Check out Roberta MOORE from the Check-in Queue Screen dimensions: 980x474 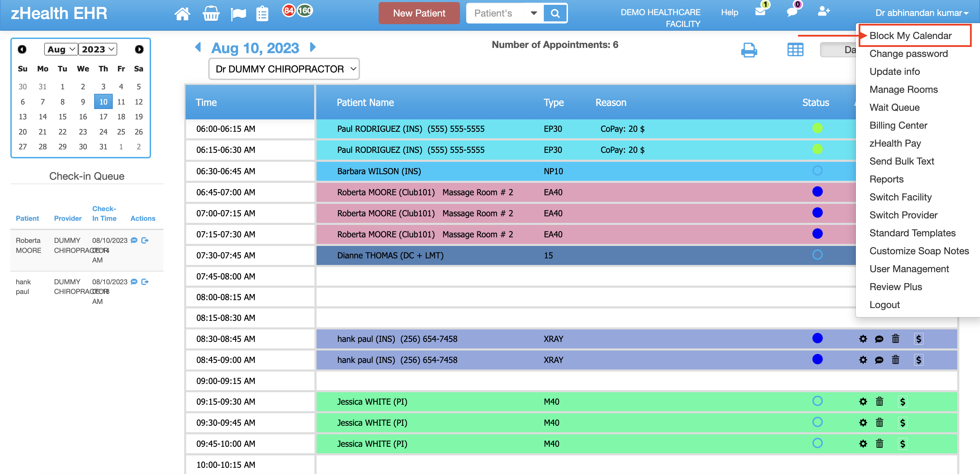pyautogui.click(x=144, y=240)
